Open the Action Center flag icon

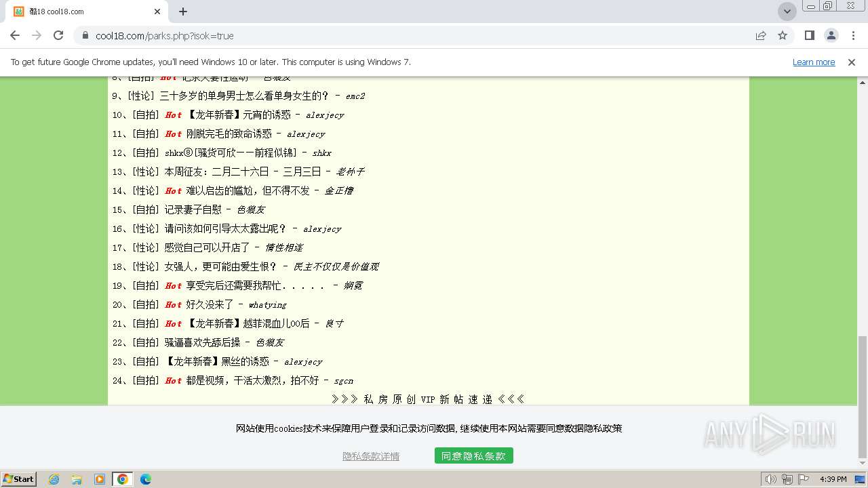804,479
